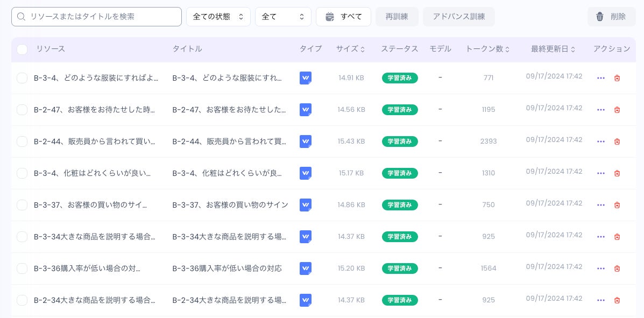Open the 全ての状態 status dropdown
Image resolution: width=644 pixels, height=318 pixels.
coord(218,17)
